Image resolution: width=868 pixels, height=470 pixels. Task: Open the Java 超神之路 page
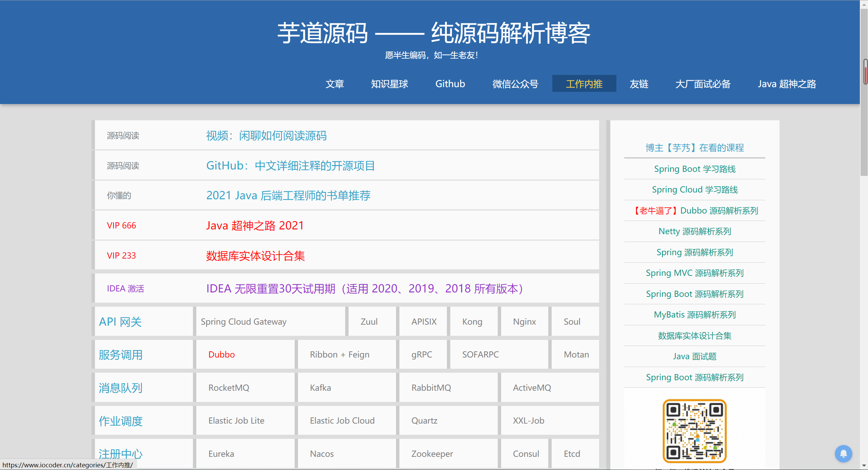click(x=787, y=84)
